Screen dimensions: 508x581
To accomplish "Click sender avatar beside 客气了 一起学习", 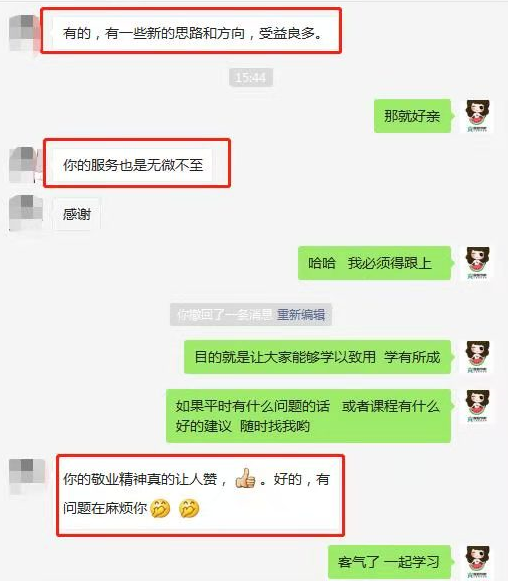I will (x=477, y=562).
